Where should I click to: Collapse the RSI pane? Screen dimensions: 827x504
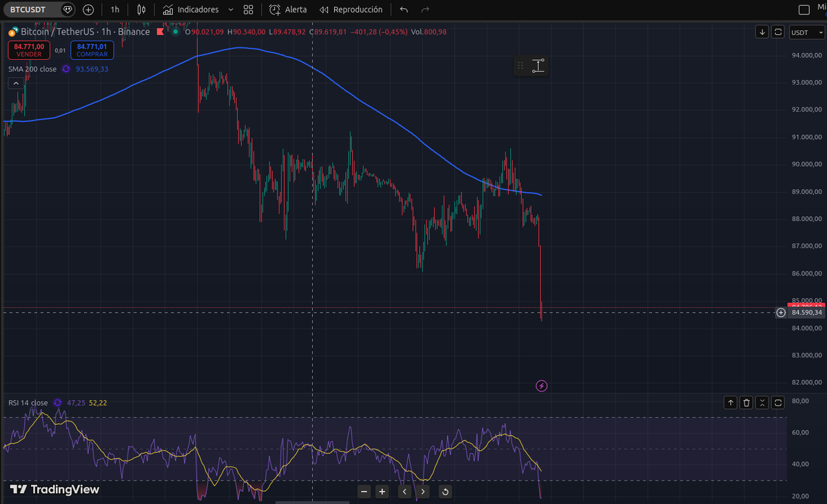click(x=762, y=403)
